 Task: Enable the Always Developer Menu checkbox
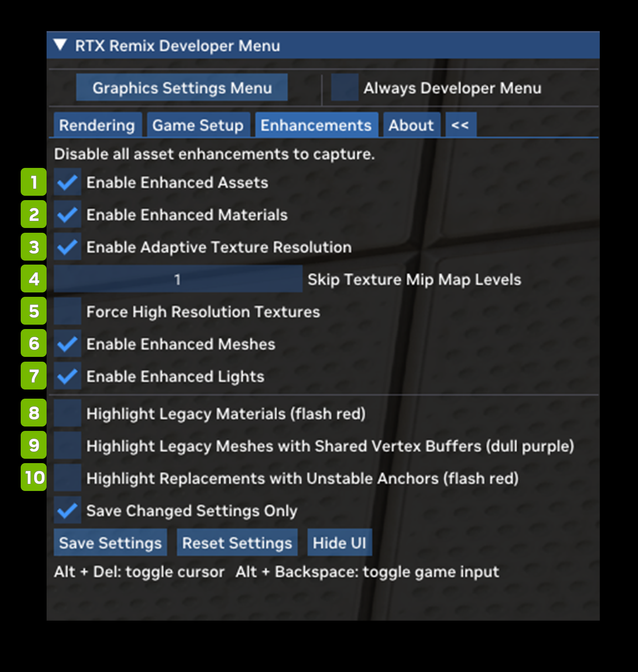345,88
